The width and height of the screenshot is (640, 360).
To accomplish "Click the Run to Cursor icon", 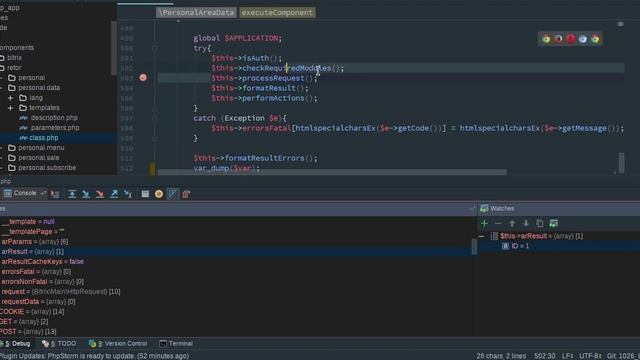I will pos(128,194).
